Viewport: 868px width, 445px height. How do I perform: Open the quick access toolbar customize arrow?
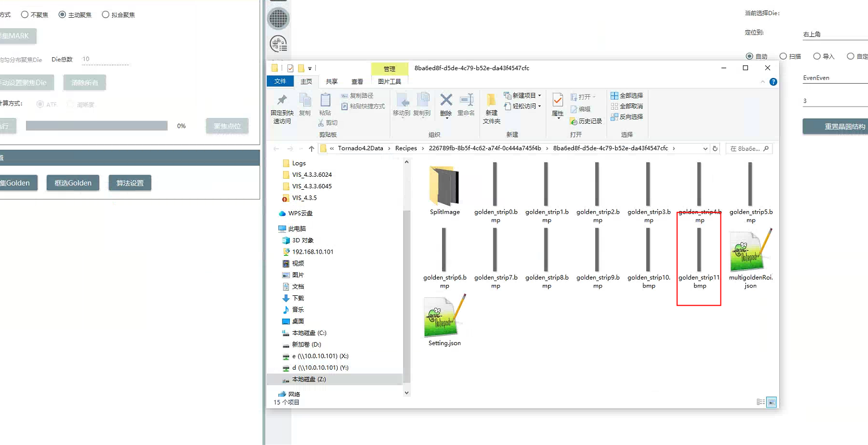(310, 69)
